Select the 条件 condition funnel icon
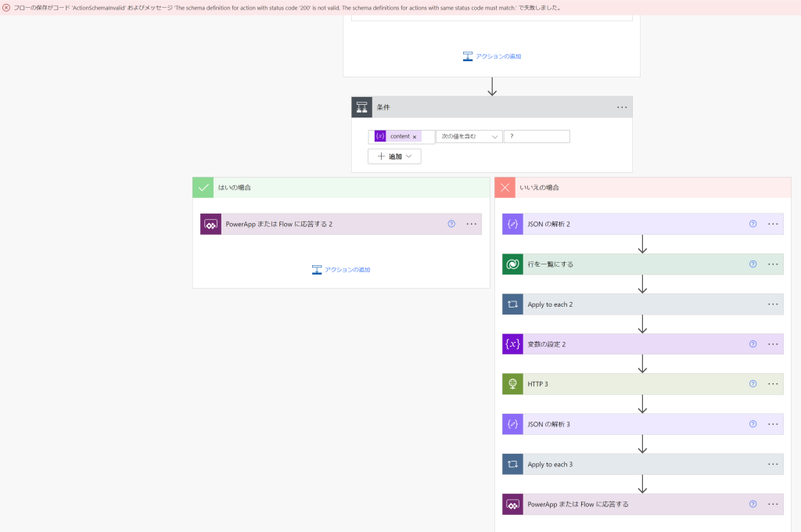The width and height of the screenshot is (801, 532). pos(361,107)
